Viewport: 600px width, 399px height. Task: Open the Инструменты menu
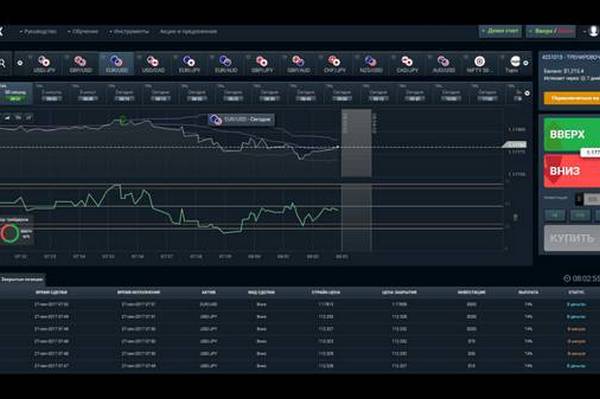pyautogui.click(x=129, y=31)
